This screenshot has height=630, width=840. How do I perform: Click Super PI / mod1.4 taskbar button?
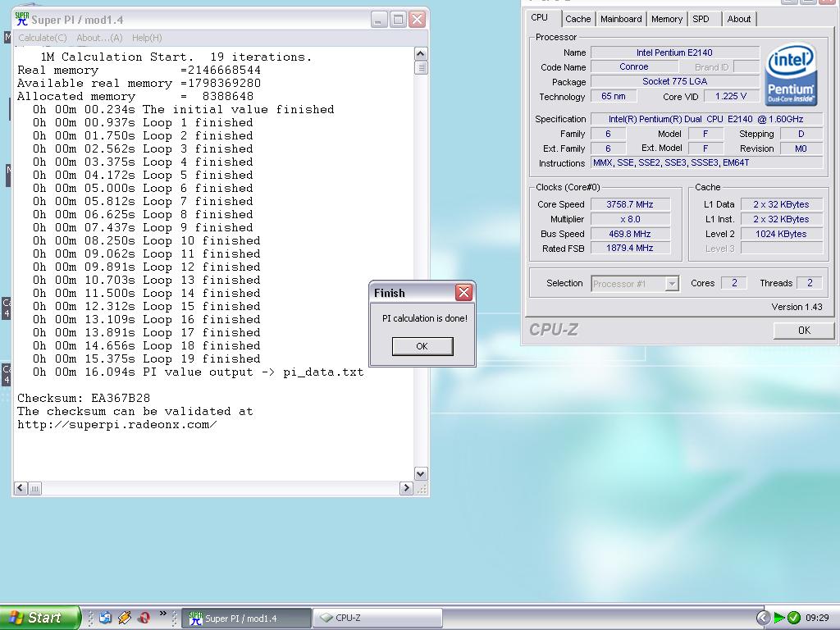pos(246,619)
